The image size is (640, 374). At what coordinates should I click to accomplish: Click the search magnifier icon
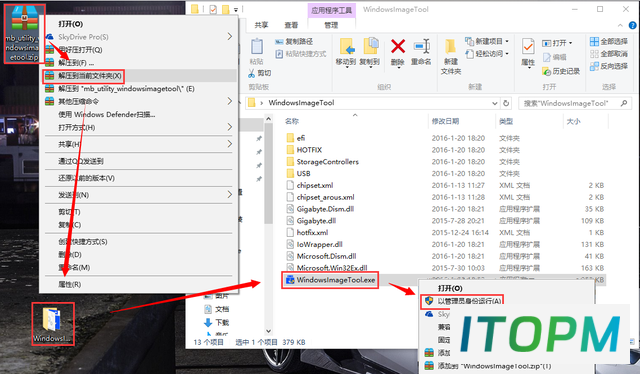tap(624, 103)
